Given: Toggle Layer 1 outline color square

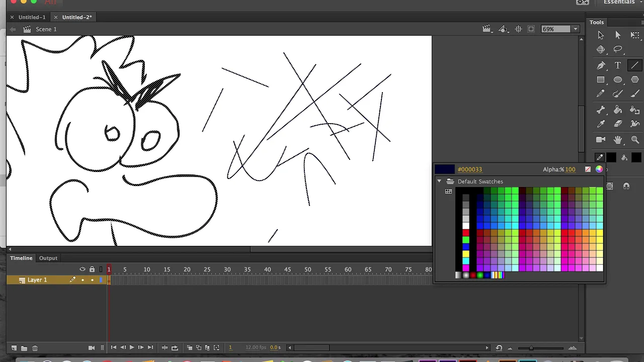Looking at the screenshot, I should pos(101,280).
